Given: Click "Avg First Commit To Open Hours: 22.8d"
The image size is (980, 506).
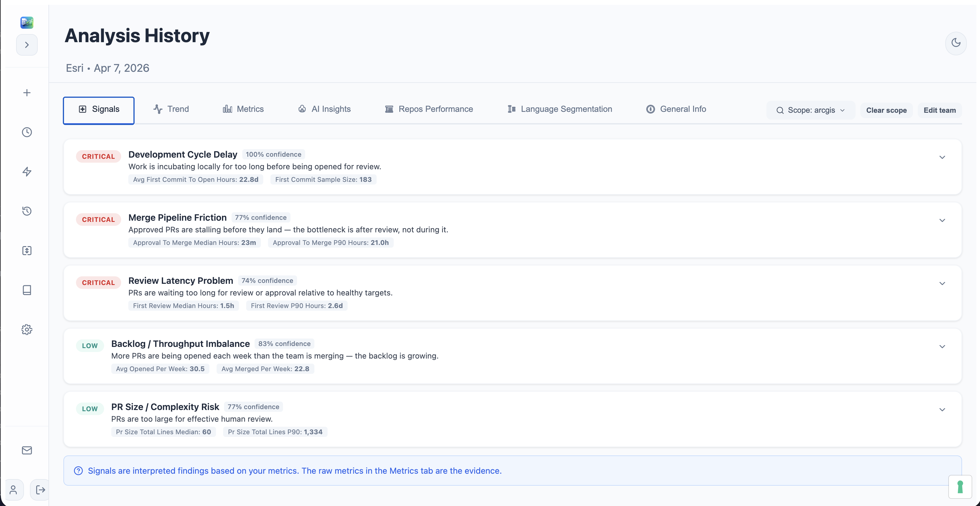Looking at the screenshot, I should pos(196,179).
